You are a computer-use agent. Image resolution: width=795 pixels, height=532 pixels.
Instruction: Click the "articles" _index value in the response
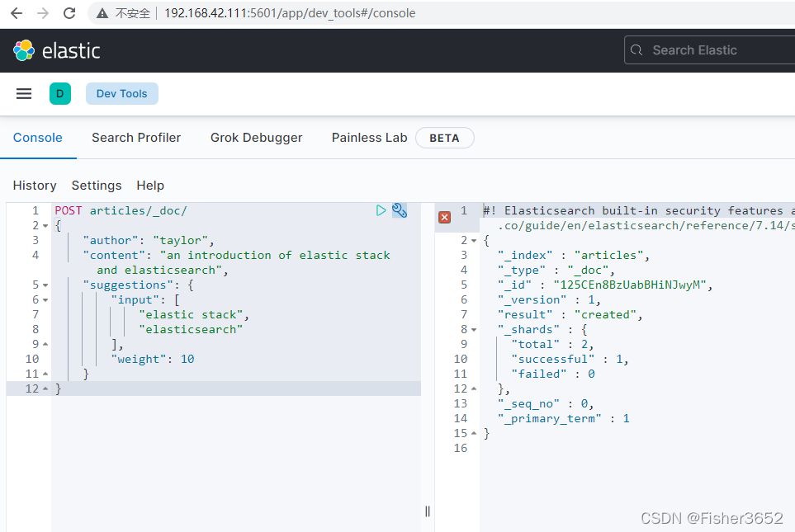608,256
